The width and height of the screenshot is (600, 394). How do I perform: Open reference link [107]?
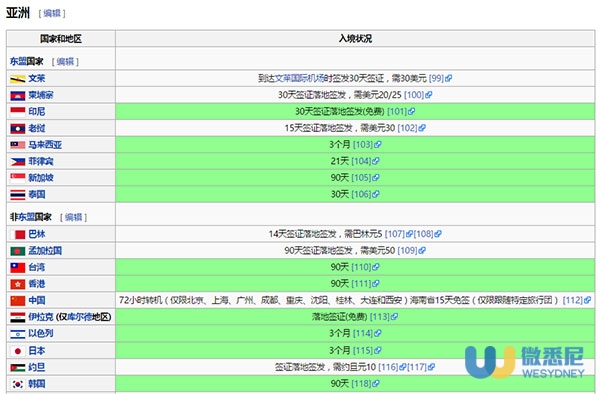point(395,234)
